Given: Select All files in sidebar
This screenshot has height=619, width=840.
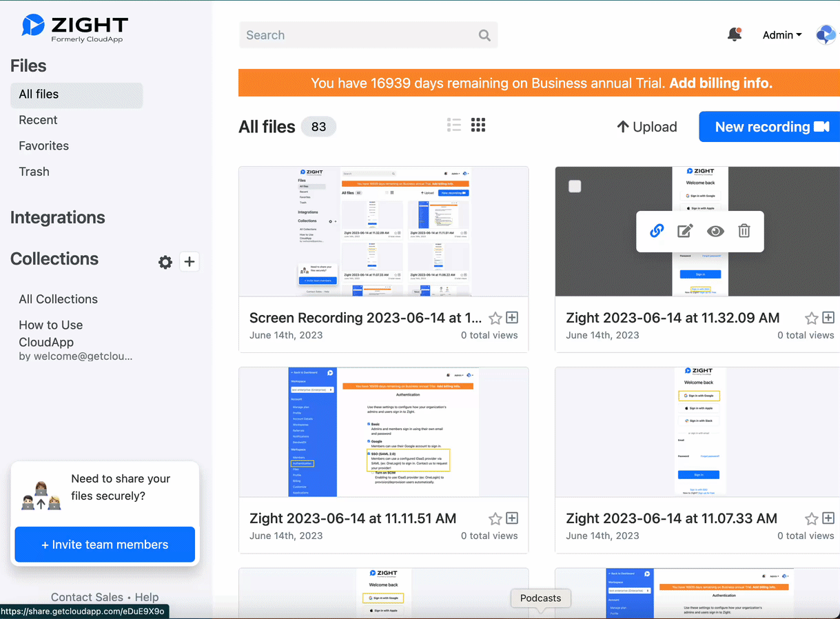Looking at the screenshot, I should pos(76,95).
